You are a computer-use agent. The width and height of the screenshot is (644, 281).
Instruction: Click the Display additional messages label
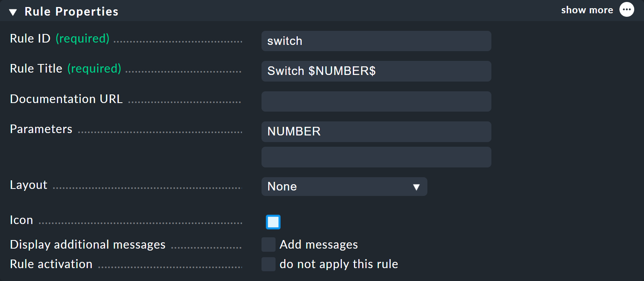pos(87,244)
